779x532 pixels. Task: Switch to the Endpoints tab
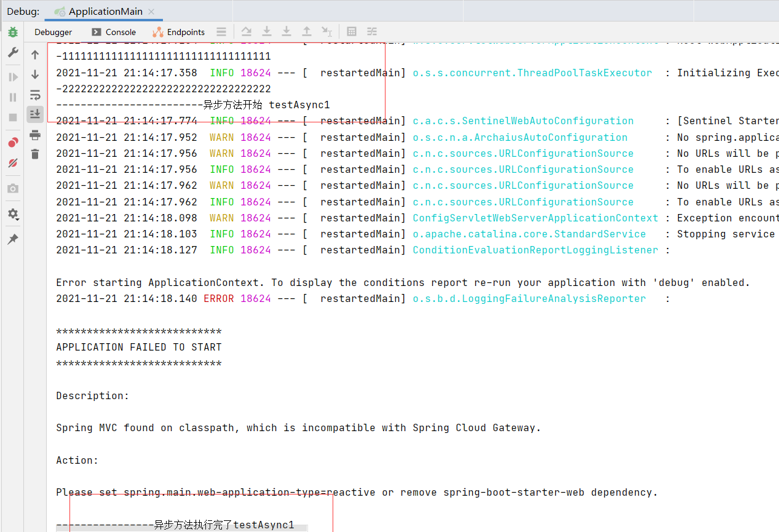coord(184,31)
